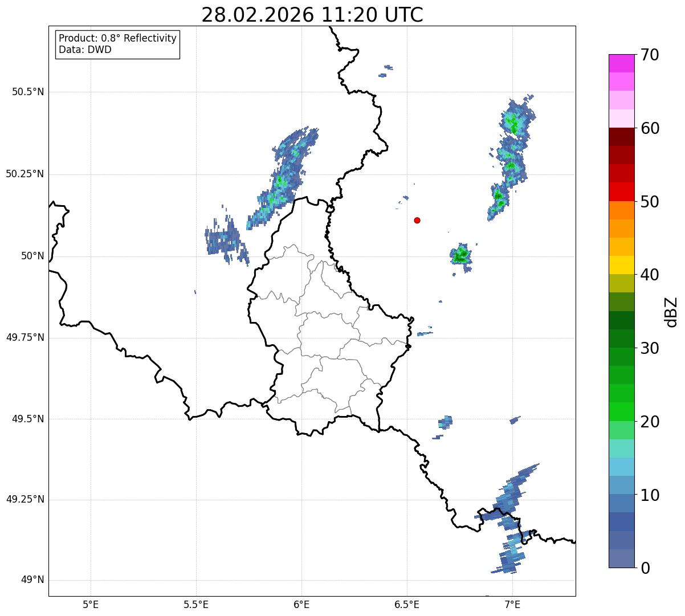This screenshot has height=616, width=685.
Task: Click the 50.5°N latitude label
Action: [x=28, y=92]
